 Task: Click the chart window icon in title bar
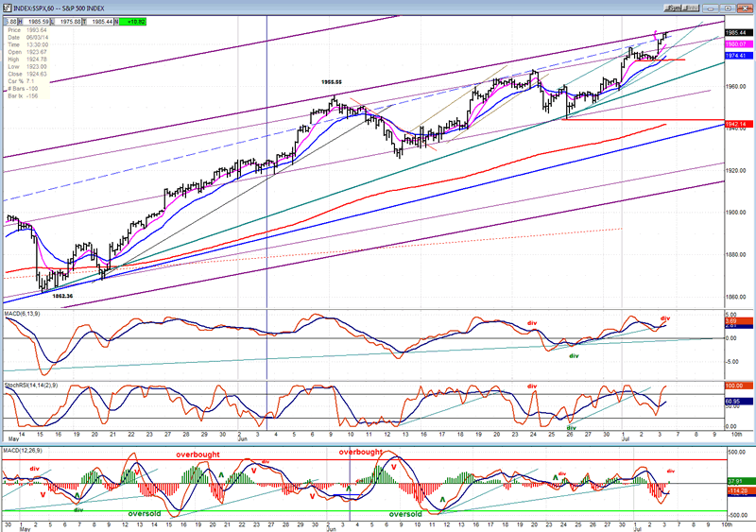(7, 8)
